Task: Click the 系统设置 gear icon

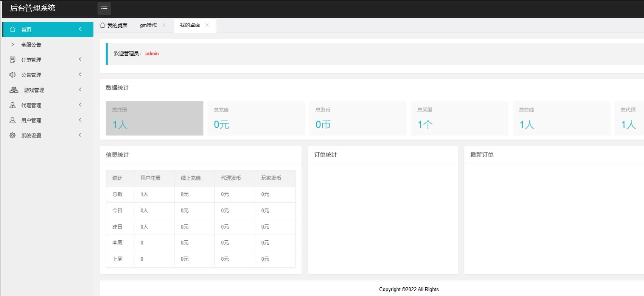Action: tap(12, 135)
